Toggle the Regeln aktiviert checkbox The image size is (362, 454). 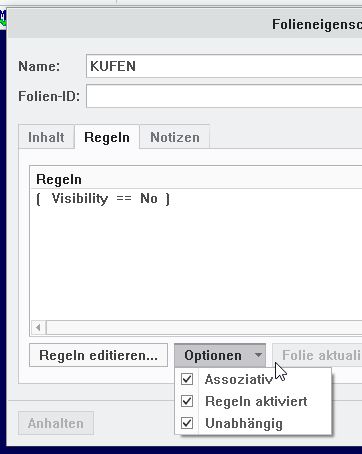point(187,401)
